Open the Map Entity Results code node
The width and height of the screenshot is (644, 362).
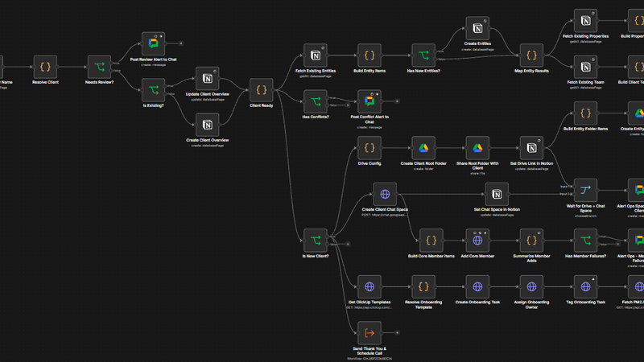pyautogui.click(x=531, y=56)
